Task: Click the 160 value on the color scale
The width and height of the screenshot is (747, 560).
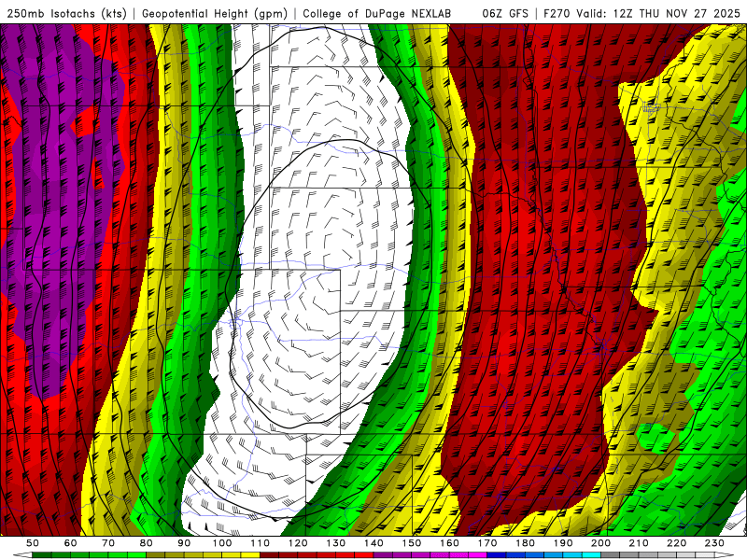Action: tap(449, 543)
